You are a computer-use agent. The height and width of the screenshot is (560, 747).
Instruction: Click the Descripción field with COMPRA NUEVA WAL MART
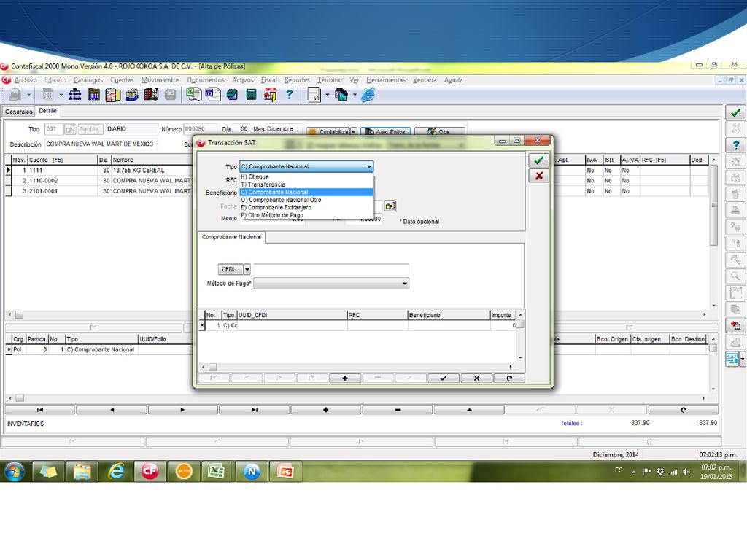click(x=101, y=144)
